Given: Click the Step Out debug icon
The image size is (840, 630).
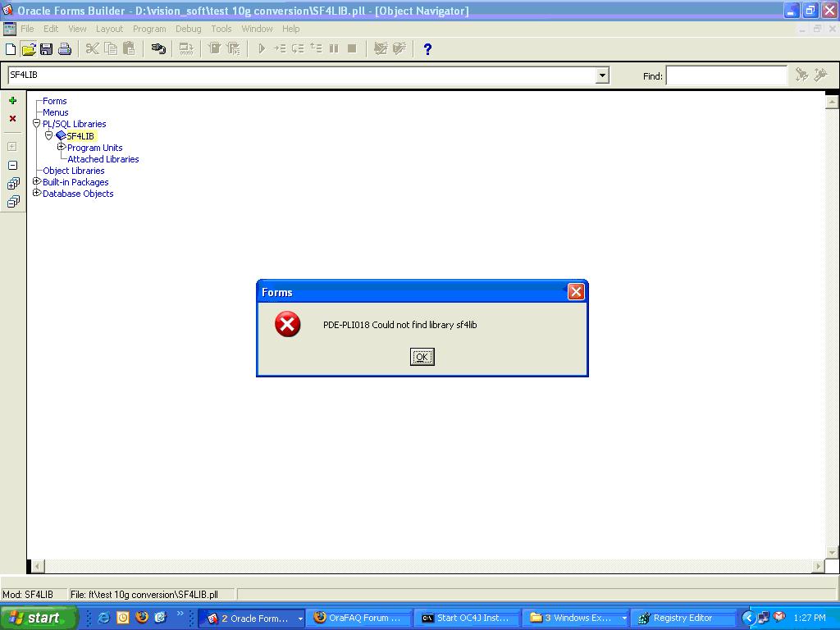Looking at the screenshot, I should 316,49.
